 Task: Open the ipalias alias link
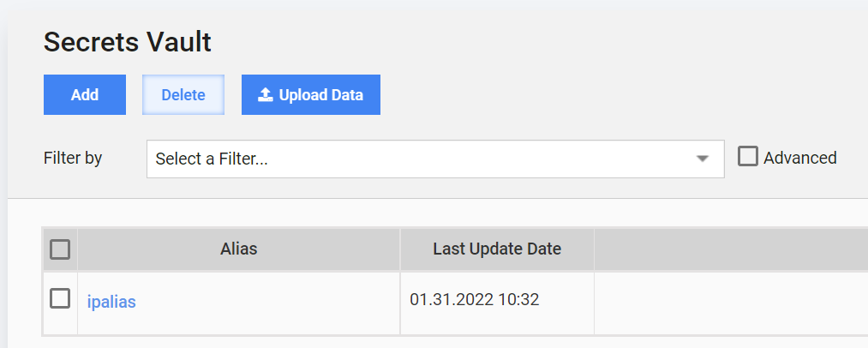[111, 302]
